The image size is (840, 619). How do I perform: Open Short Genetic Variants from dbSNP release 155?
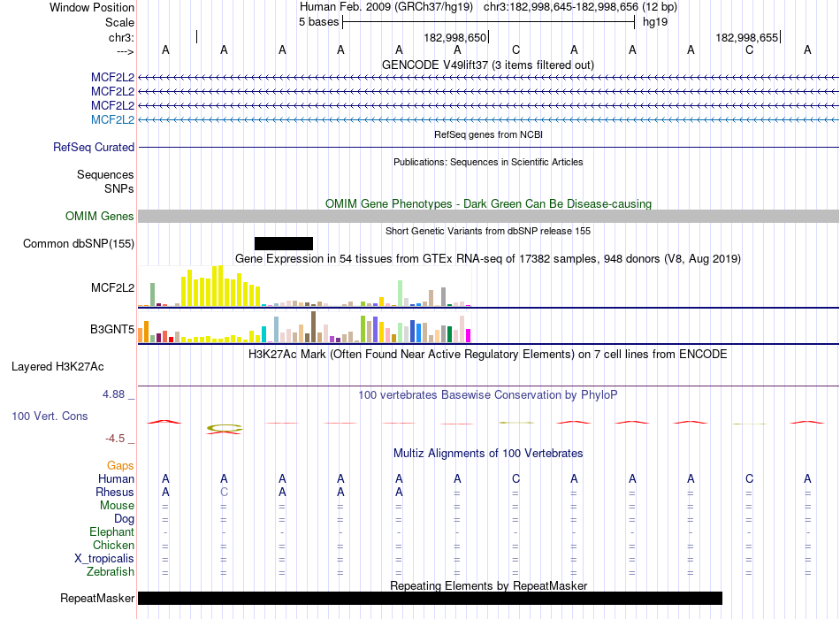[488, 231]
